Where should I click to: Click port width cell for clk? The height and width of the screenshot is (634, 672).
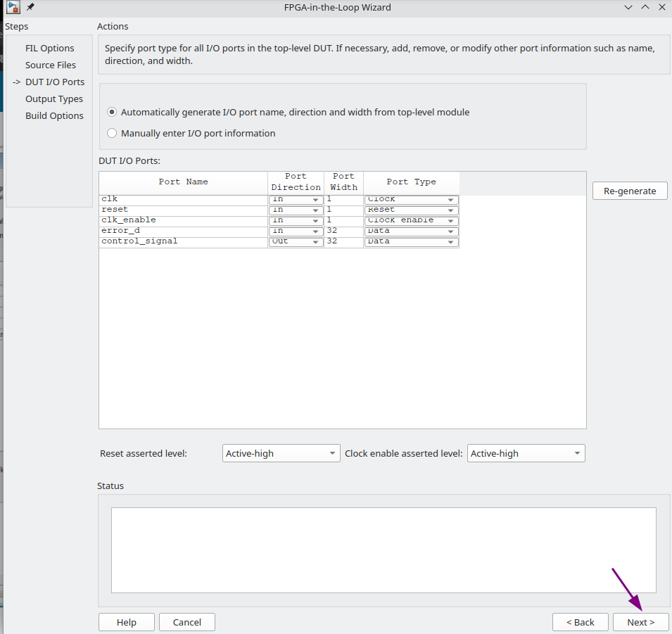click(343, 199)
